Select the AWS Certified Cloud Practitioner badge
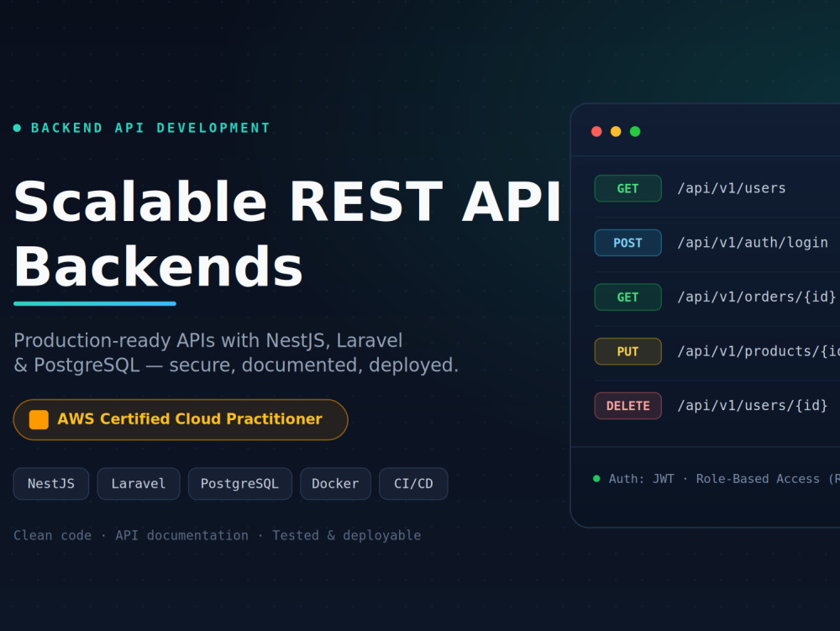The height and width of the screenshot is (631, 840). 181,419
